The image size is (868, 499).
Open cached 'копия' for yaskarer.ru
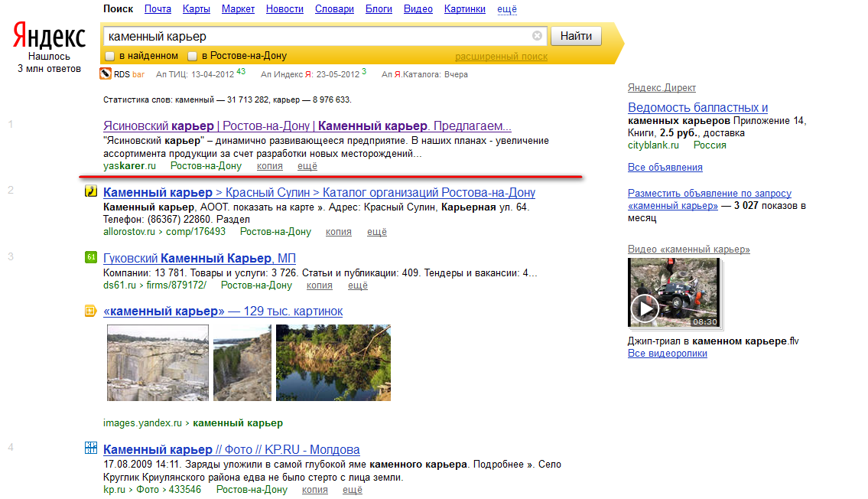pyautogui.click(x=270, y=166)
